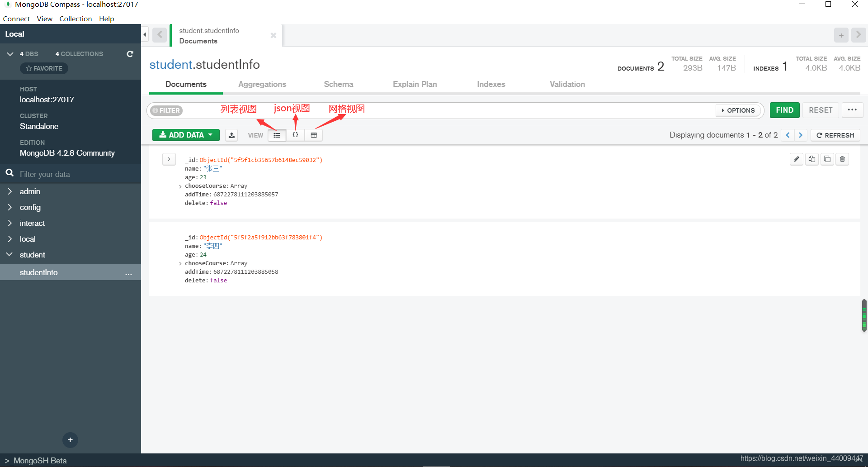Switch to the Validation tab
868x467 pixels.
click(x=567, y=84)
